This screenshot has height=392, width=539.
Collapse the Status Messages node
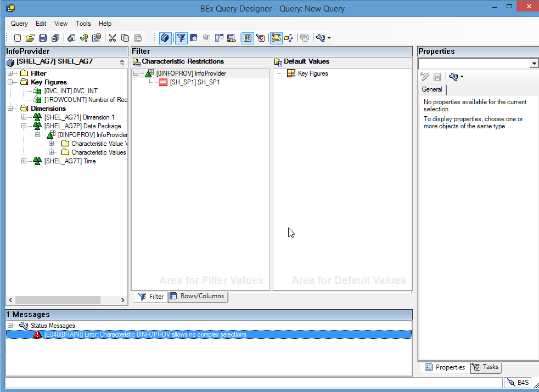pos(10,326)
